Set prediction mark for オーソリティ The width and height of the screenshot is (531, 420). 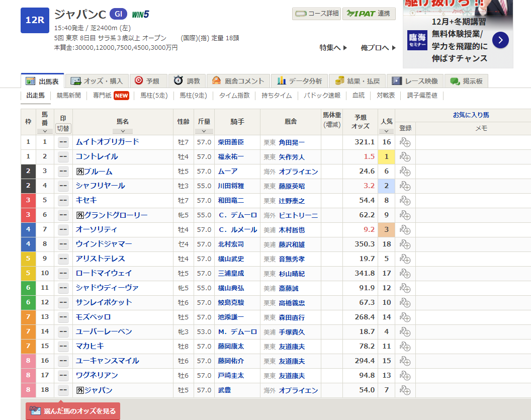point(63,230)
